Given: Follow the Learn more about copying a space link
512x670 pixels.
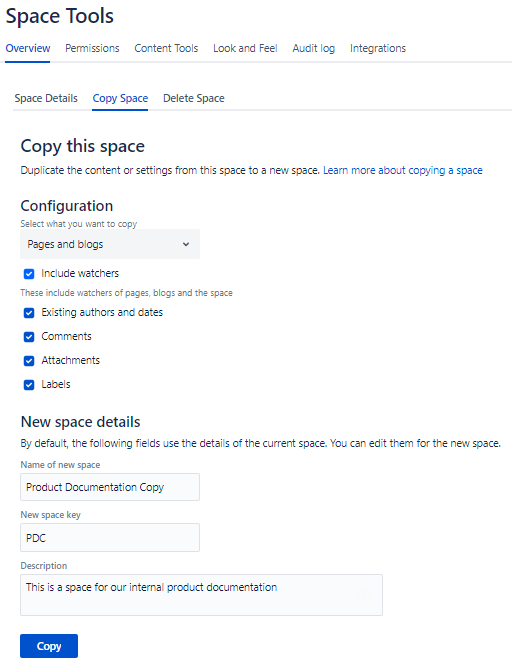Looking at the screenshot, I should [403, 170].
